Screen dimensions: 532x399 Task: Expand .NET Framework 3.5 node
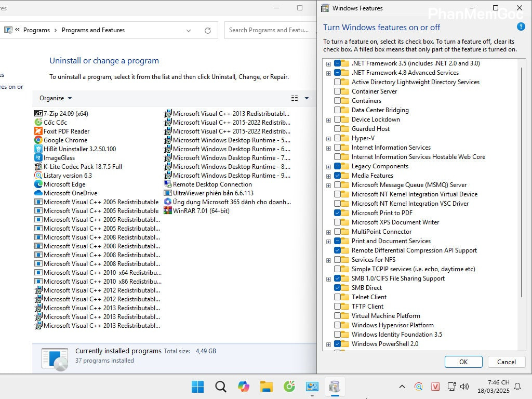point(328,63)
